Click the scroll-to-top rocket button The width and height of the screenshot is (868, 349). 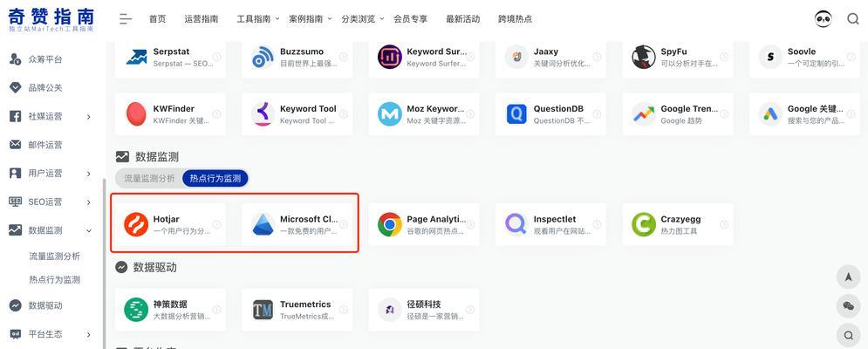848,277
